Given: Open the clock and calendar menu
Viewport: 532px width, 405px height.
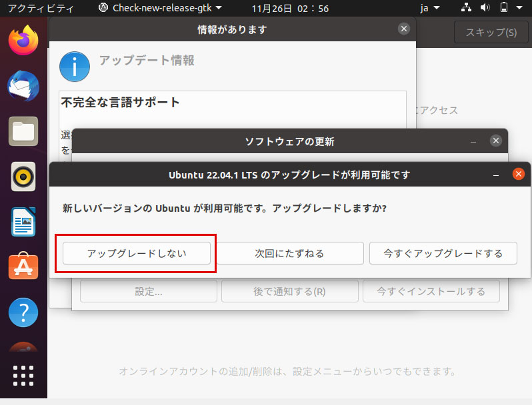Looking at the screenshot, I should pyautogui.click(x=290, y=8).
